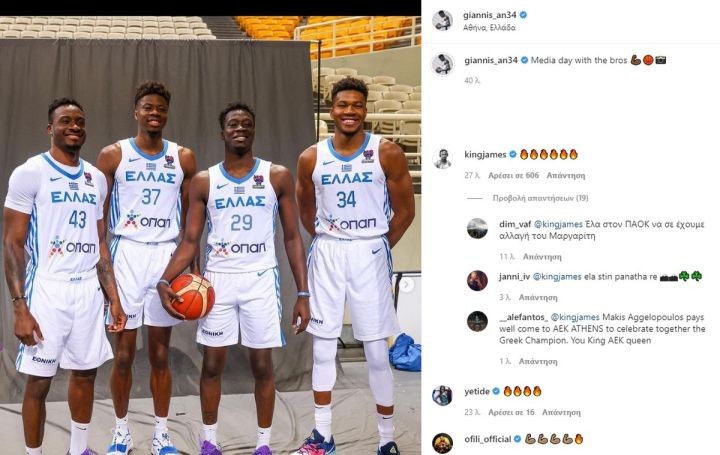Click __alefantos_ profile avatar

(477, 321)
